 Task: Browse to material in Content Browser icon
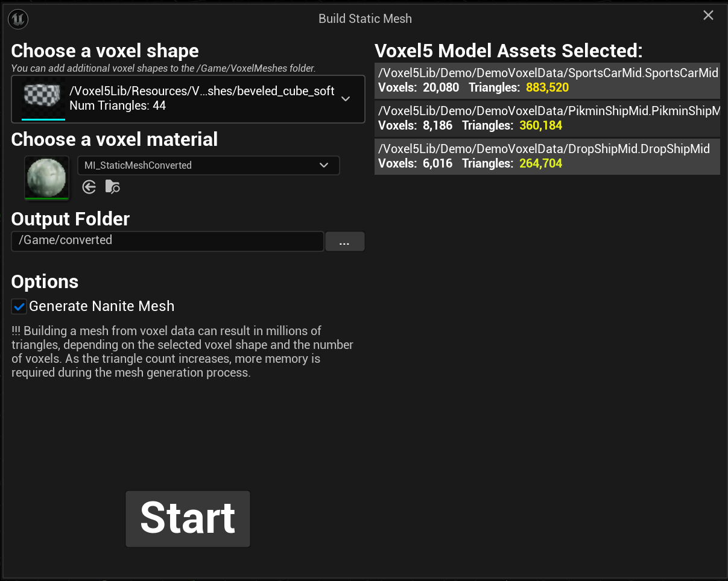112,187
